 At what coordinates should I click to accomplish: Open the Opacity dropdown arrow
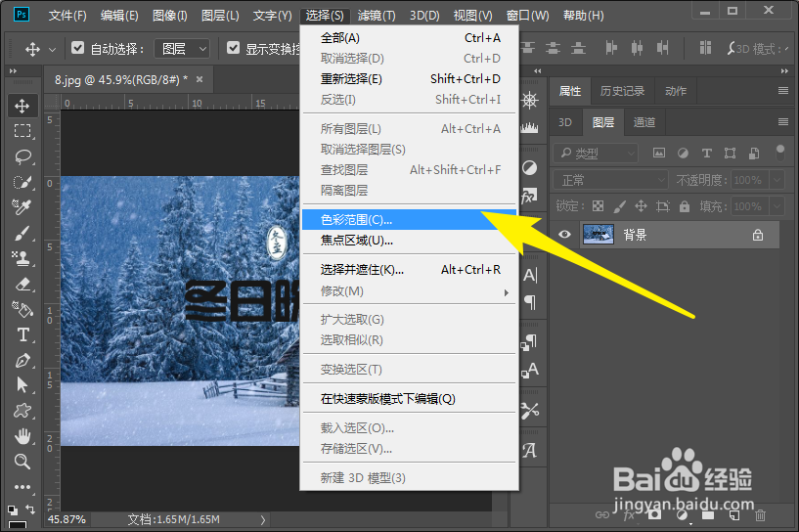(777, 180)
